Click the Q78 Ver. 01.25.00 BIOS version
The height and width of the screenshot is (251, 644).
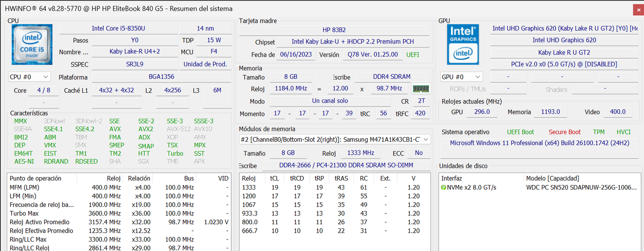click(372, 55)
